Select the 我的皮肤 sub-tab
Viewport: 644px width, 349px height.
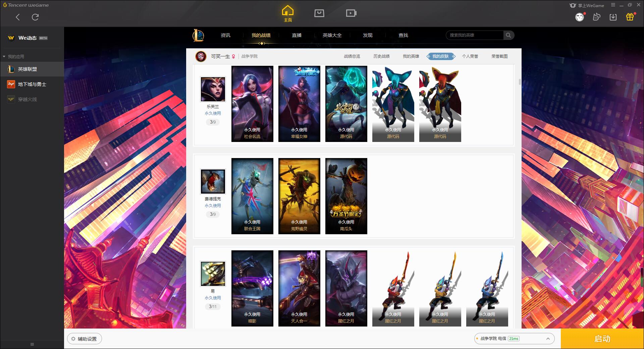click(x=441, y=56)
